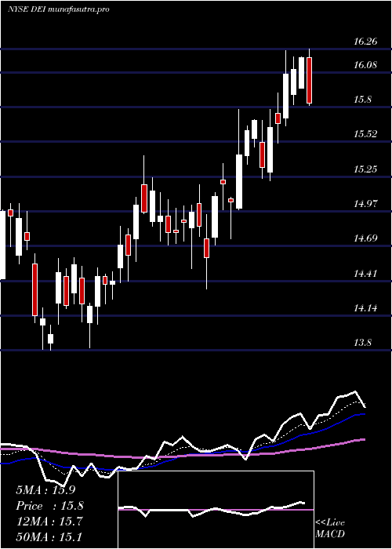Click the 13.8 price axis label
392x549 pixels.
(362, 343)
